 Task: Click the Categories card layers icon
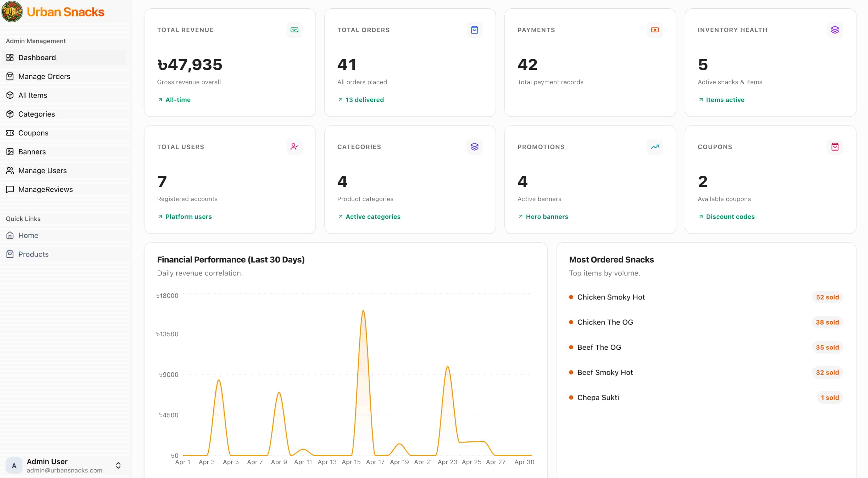[474, 147]
